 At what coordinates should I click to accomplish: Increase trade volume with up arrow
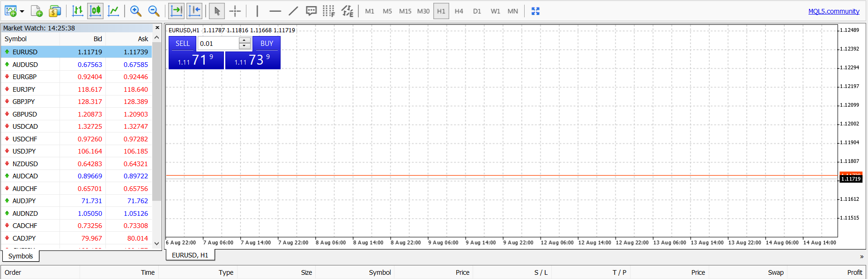(245, 40)
